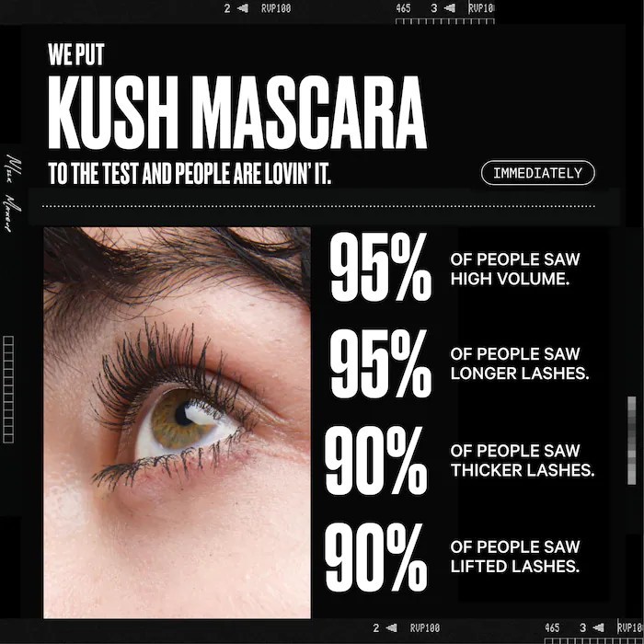This screenshot has width=644, height=644.
Task: Click the IMMEDIATELY pill button
Action: tap(537, 173)
